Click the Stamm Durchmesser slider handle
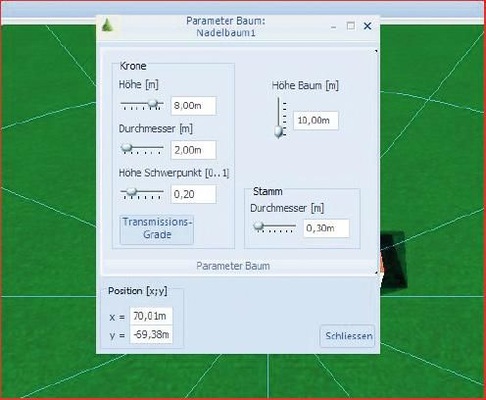 pos(259,226)
